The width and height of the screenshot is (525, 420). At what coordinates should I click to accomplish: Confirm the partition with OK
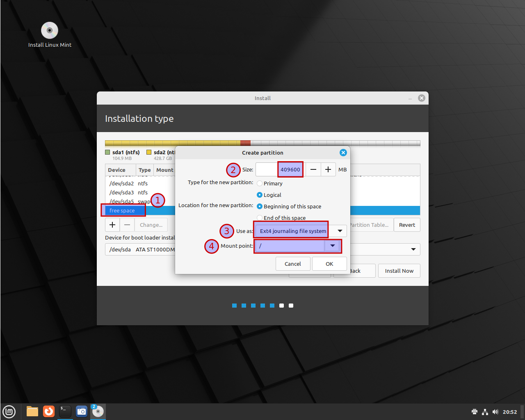[x=329, y=264]
